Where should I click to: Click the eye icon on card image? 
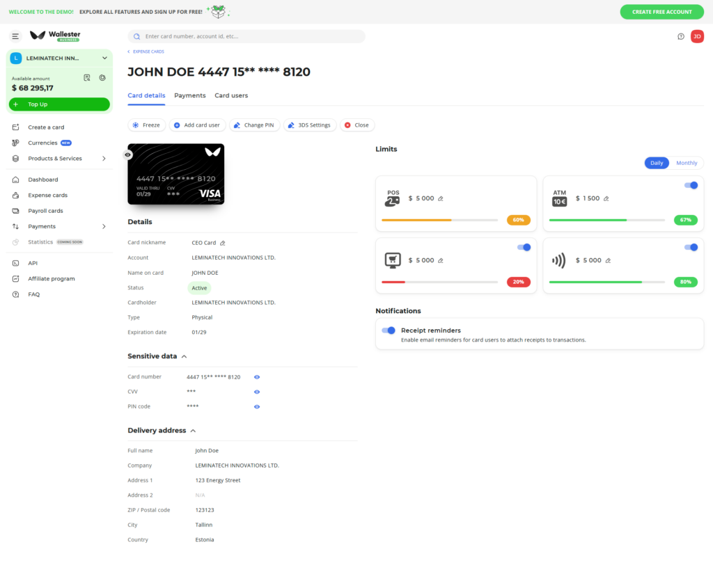128,154
